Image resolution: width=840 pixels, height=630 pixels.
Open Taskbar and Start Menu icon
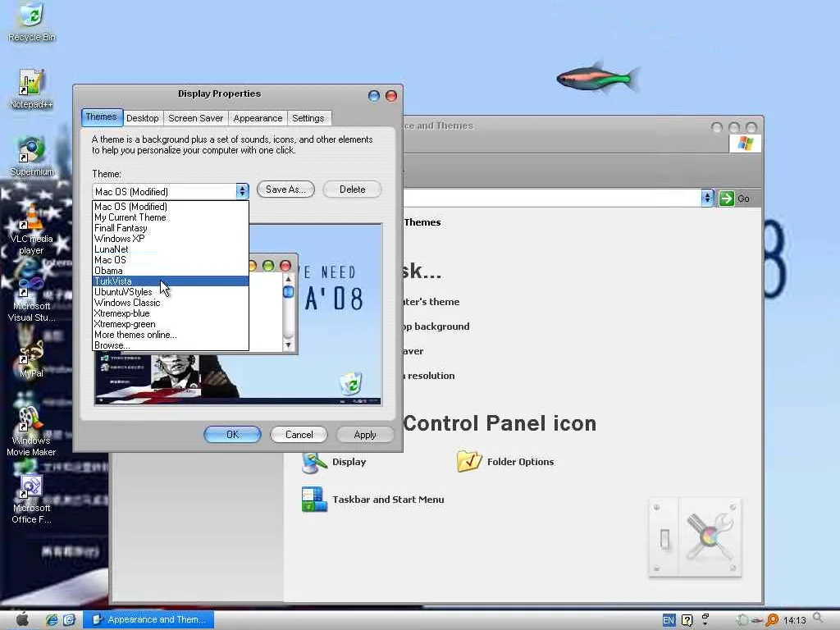tap(314, 500)
